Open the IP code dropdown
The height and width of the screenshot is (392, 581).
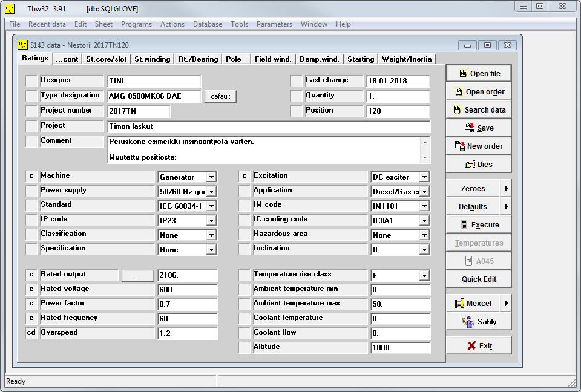[211, 220]
